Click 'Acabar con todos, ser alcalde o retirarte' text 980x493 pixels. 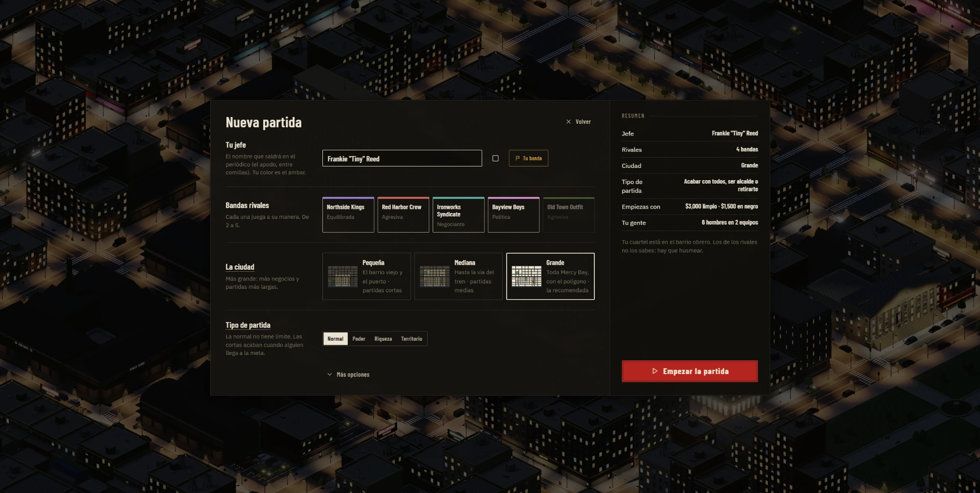coord(721,185)
